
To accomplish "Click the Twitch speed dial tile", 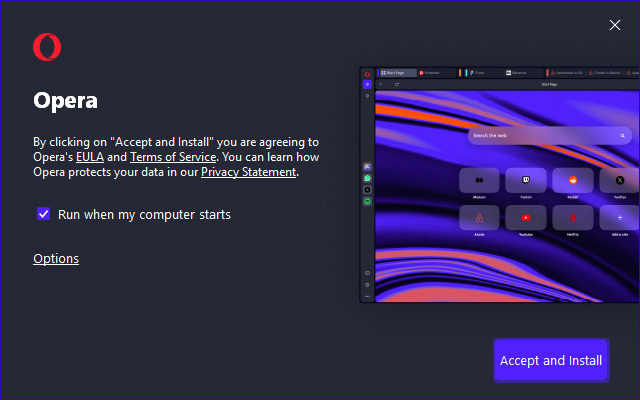I will [x=526, y=180].
